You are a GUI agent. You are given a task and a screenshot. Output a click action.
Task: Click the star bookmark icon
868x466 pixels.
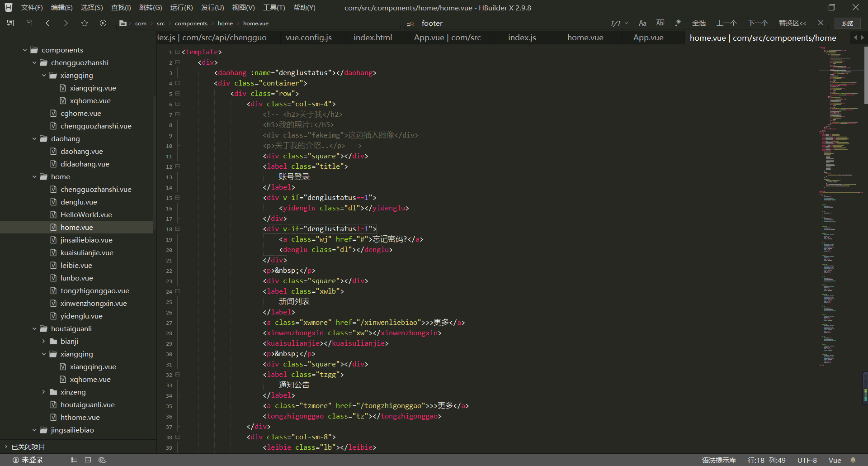[x=85, y=23]
